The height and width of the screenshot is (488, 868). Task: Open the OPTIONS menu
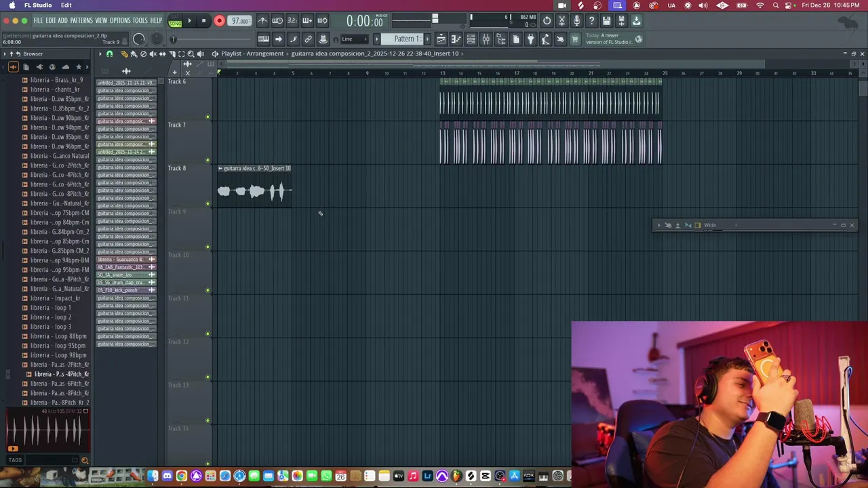pyautogui.click(x=120, y=21)
